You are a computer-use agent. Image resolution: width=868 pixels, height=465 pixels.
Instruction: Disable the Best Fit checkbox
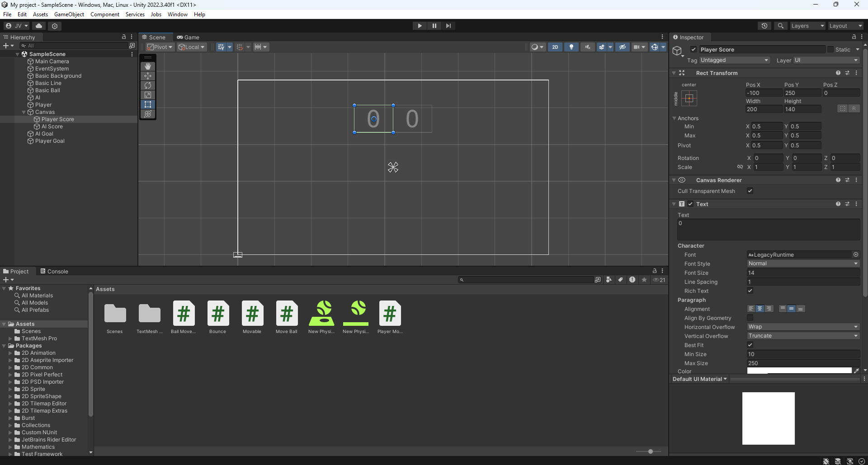pyautogui.click(x=750, y=345)
